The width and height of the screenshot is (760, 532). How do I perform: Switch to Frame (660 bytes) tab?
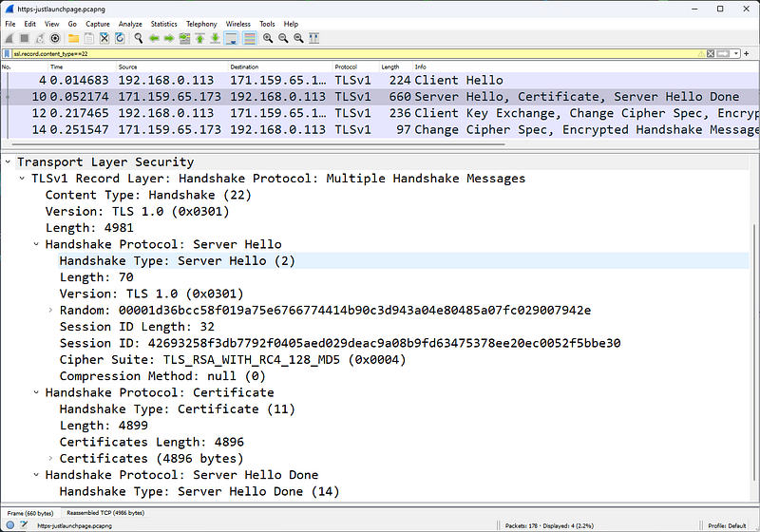[x=30, y=513]
